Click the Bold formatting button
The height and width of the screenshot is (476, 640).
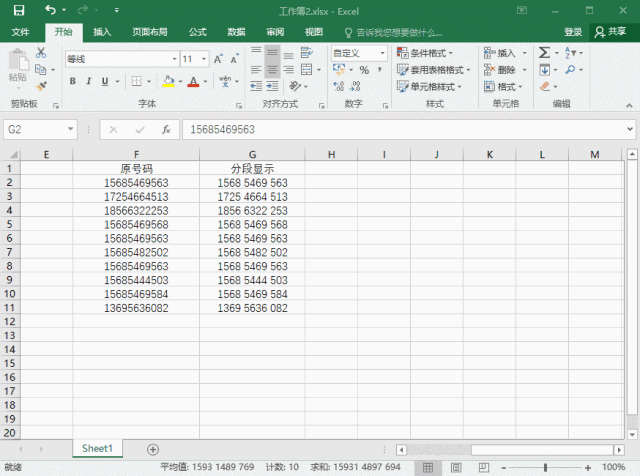(73, 81)
